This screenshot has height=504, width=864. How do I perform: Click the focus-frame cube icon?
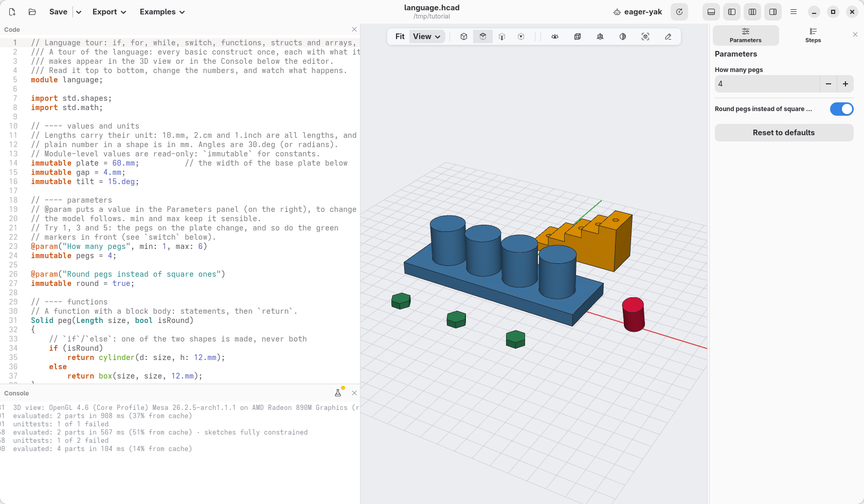(645, 37)
